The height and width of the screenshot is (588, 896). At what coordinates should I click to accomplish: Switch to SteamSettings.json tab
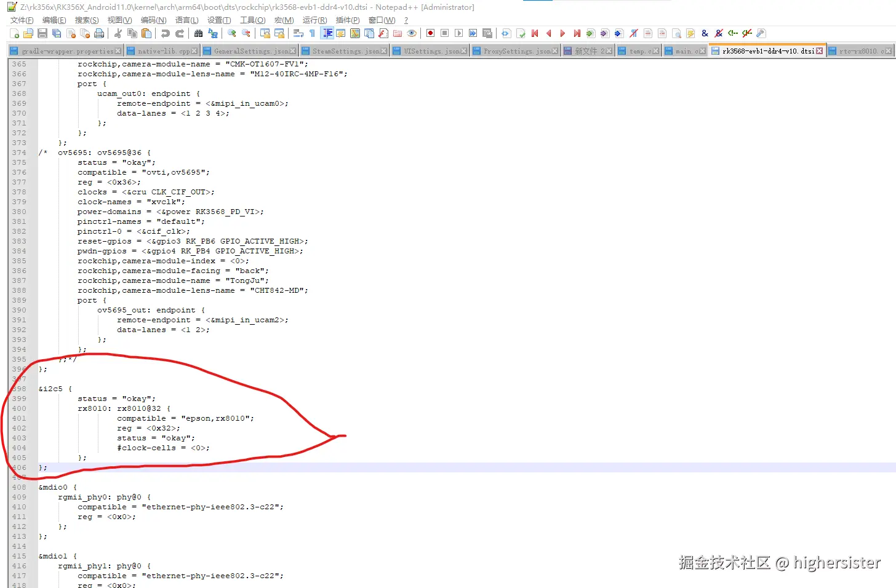pyautogui.click(x=345, y=51)
